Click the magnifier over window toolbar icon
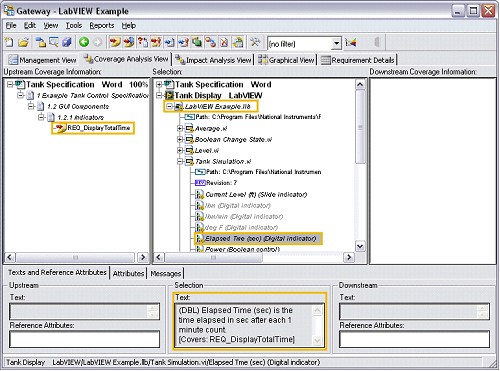The width and height of the screenshot is (500, 371). click(x=54, y=42)
